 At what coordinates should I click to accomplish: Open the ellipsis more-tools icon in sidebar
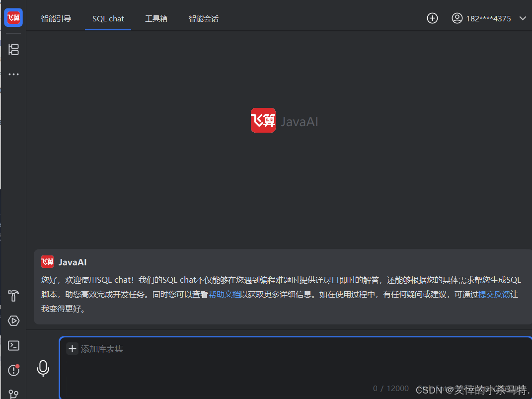click(13, 74)
